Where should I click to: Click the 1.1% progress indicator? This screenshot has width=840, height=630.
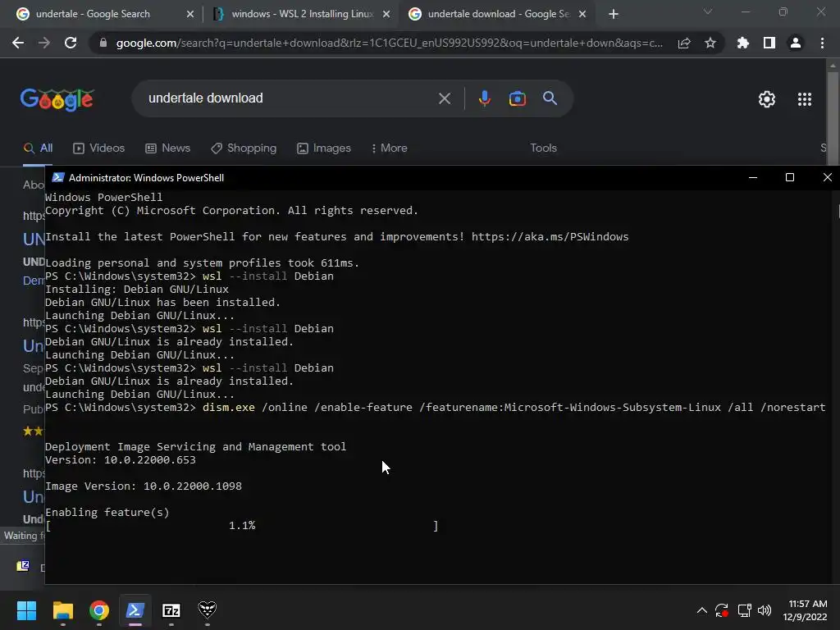(x=242, y=526)
